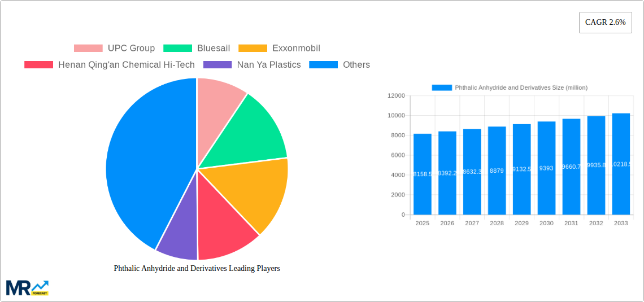
Task: Click the 2032 bar labeled 9935.8
Action: pyautogui.click(x=597, y=165)
